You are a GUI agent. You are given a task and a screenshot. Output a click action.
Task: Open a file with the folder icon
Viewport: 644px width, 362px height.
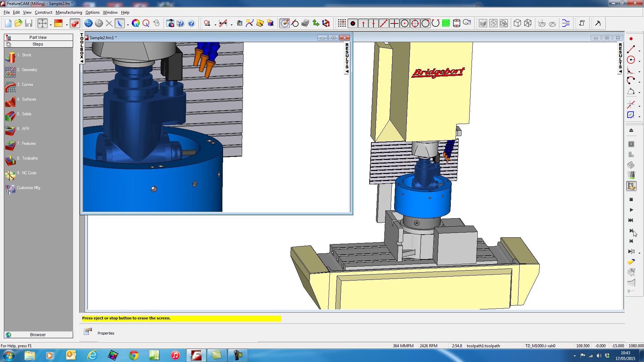click(x=18, y=23)
